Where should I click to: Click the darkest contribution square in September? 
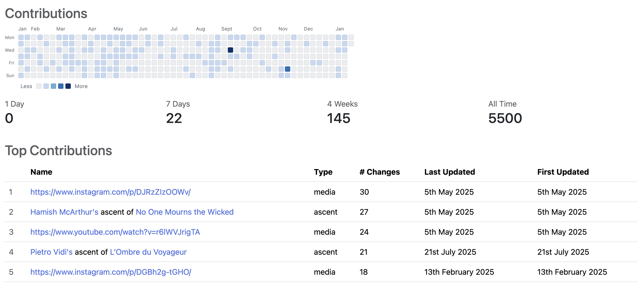coord(231,50)
